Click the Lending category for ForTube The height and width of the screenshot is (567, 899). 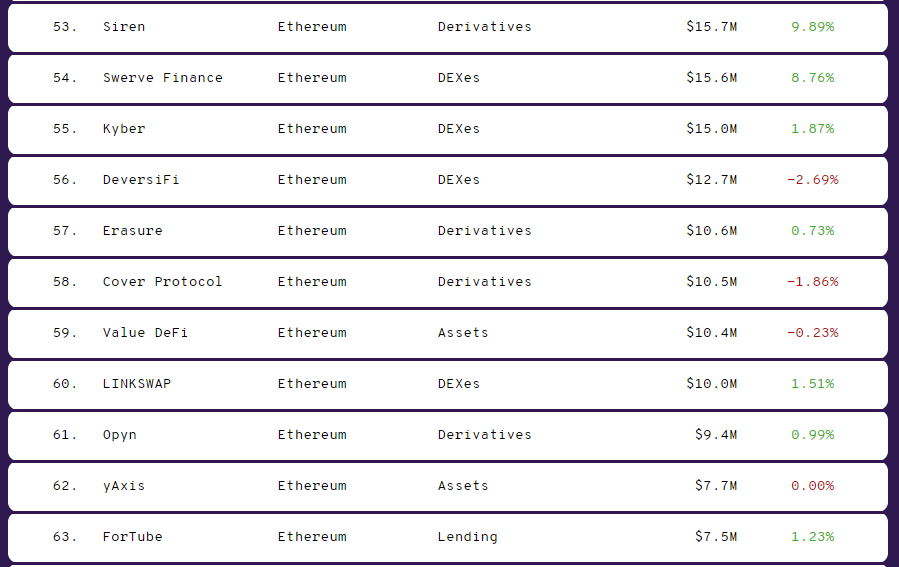point(467,537)
